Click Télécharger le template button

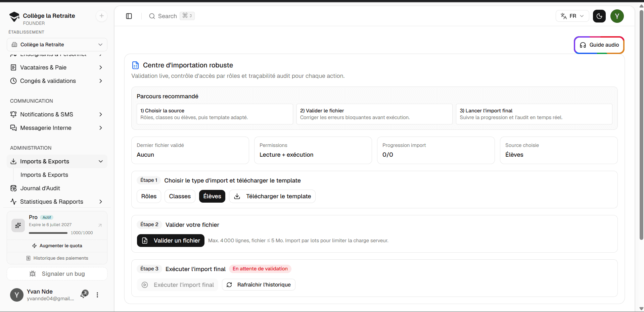point(272,196)
